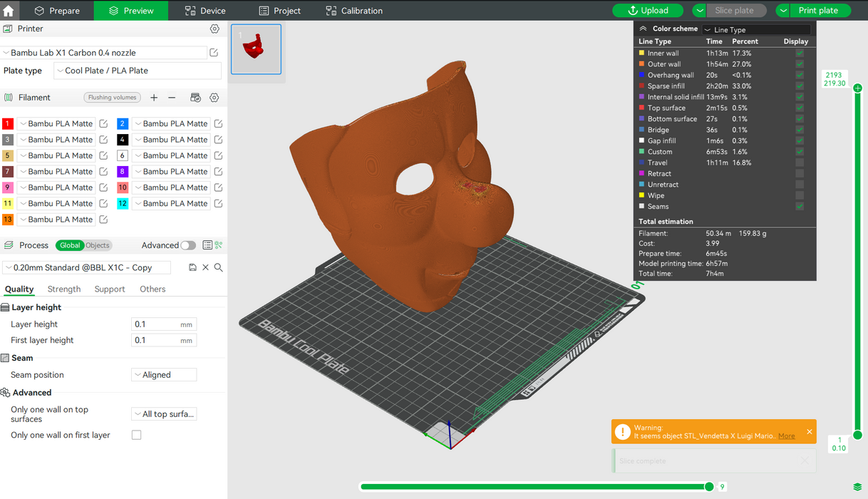
Task: Edit the printer preset icon
Action: pos(214,53)
